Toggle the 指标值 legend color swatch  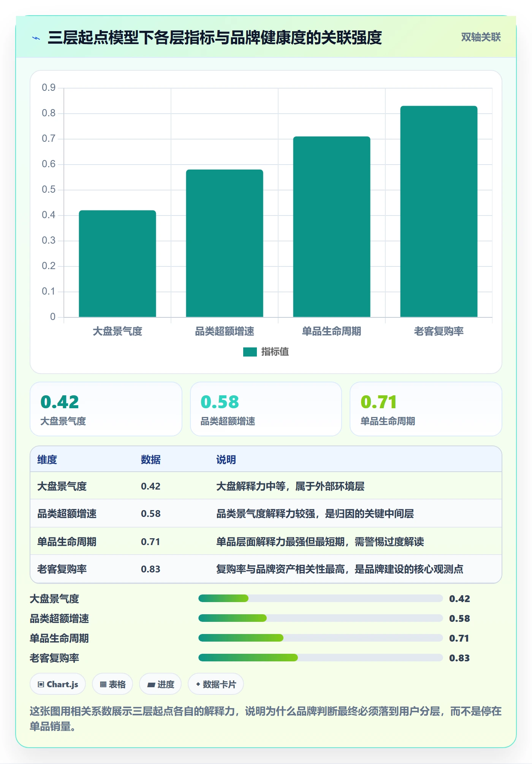click(250, 352)
